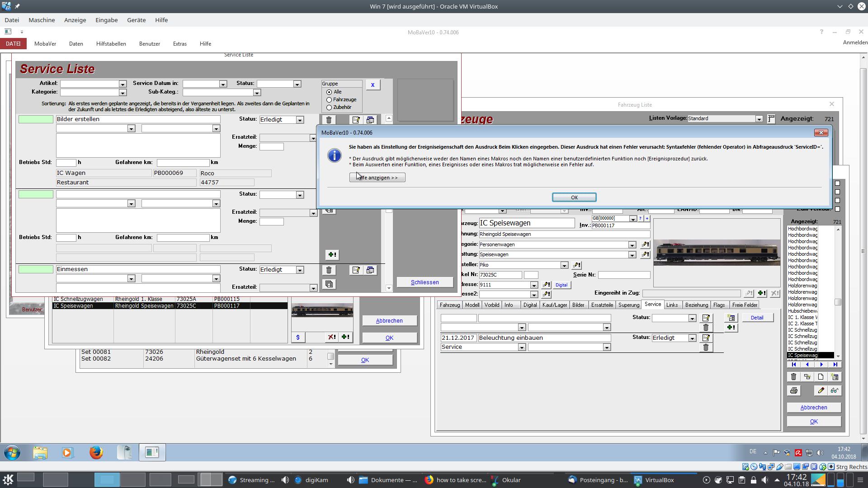Click the Listen Vorlage settings icon
Screen dimensions: 868x488
pyautogui.click(x=771, y=119)
